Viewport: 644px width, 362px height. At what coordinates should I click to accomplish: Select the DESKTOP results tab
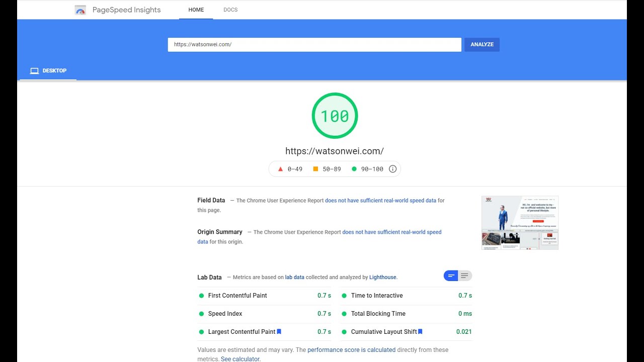(x=48, y=71)
